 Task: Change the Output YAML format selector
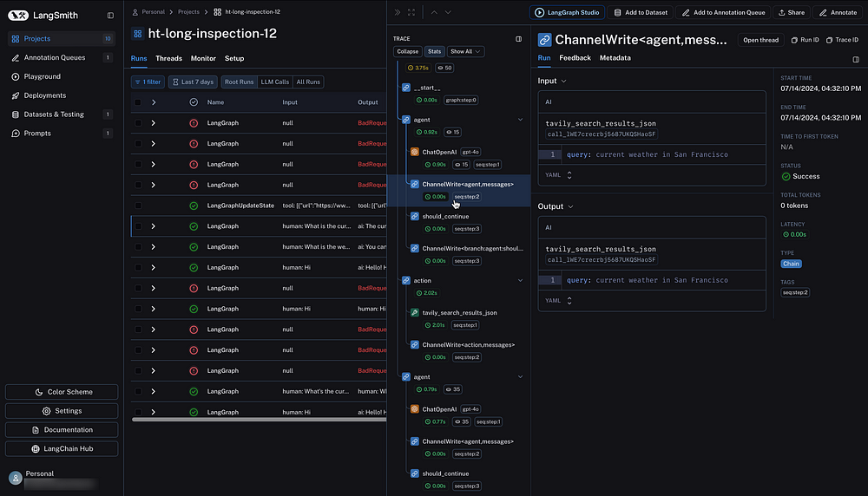point(558,300)
